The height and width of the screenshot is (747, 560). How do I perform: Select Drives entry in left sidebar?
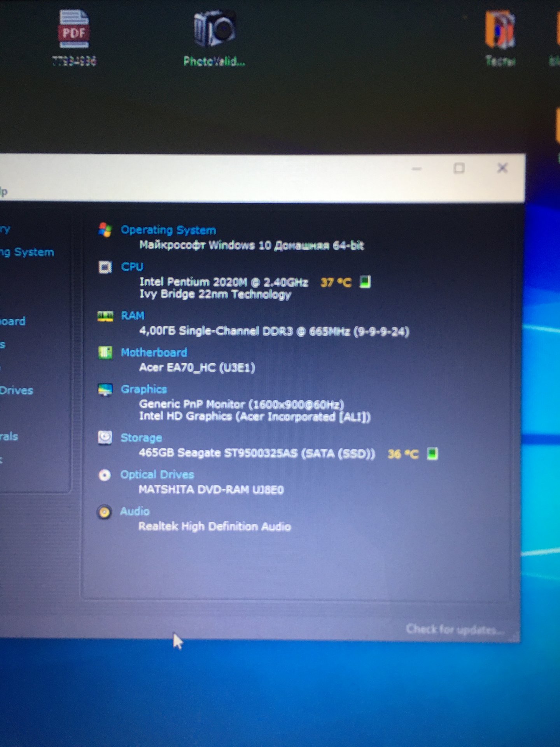tap(16, 391)
